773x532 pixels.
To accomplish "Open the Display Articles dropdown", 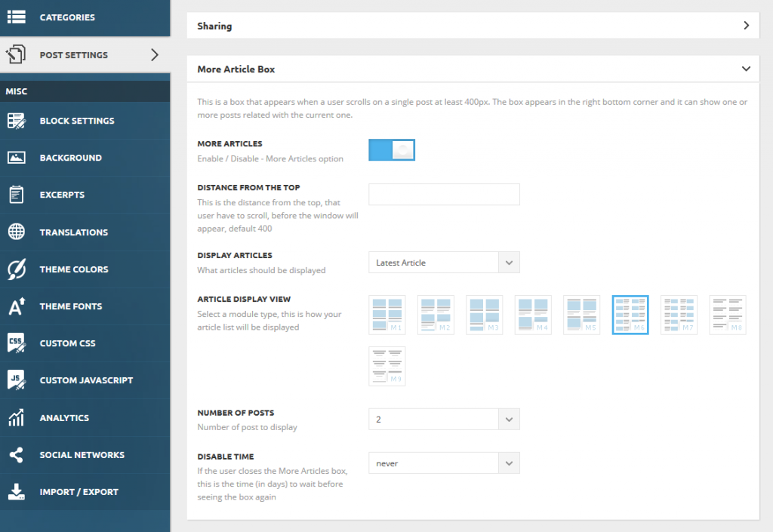I will 444,262.
